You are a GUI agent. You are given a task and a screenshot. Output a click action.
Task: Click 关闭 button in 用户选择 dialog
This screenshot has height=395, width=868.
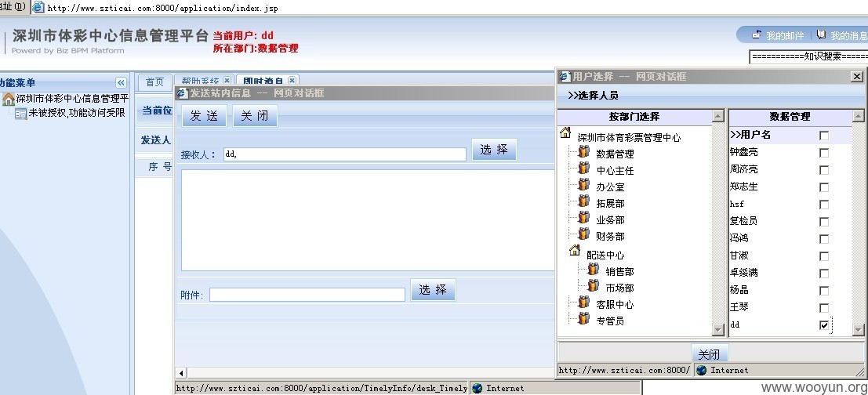point(709,354)
